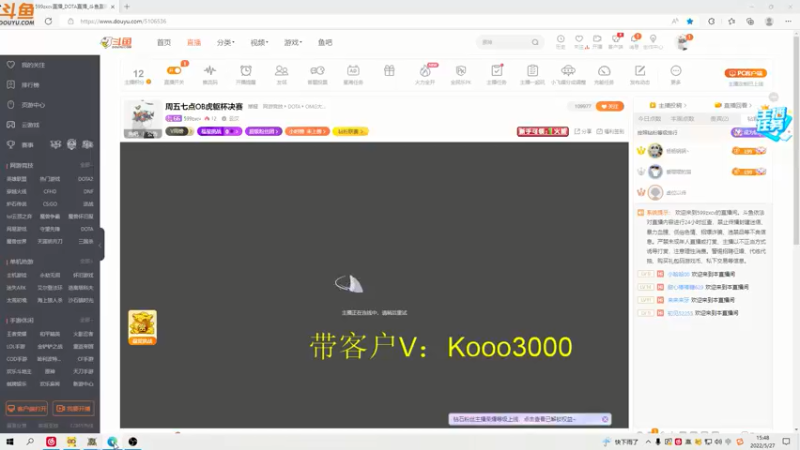Open the creator center bulb icon
This screenshot has height=450, width=800.
tap(653, 41)
